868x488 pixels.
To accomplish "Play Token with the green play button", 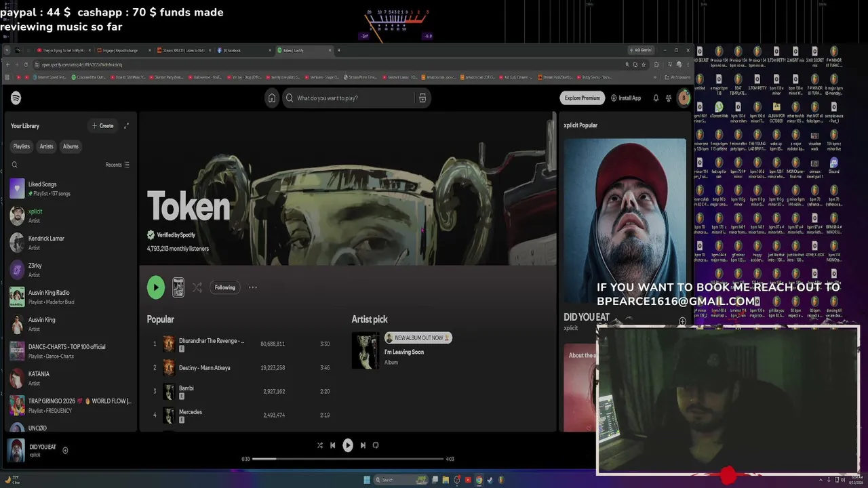I will pyautogui.click(x=156, y=287).
